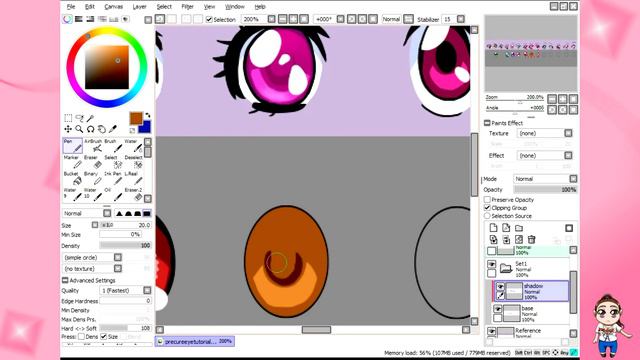The height and width of the screenshot is (360, 640).
Task: Delete the current layer with trash icon
Action: [531, 239]
